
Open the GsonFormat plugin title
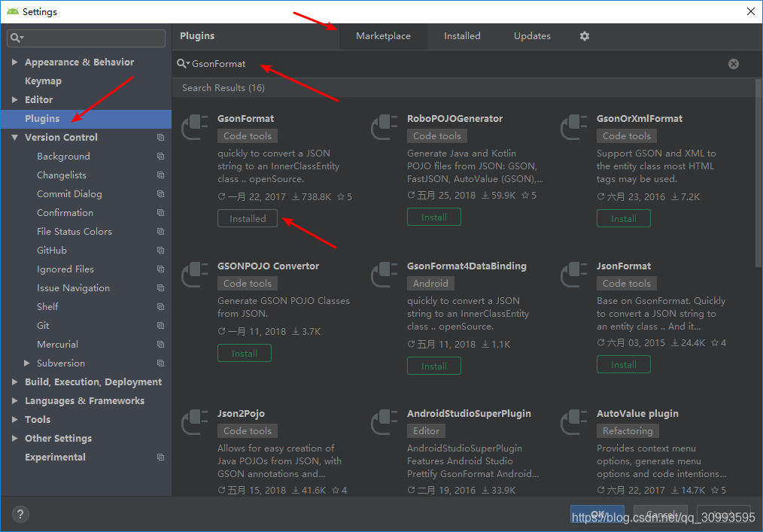click(246, 119)
